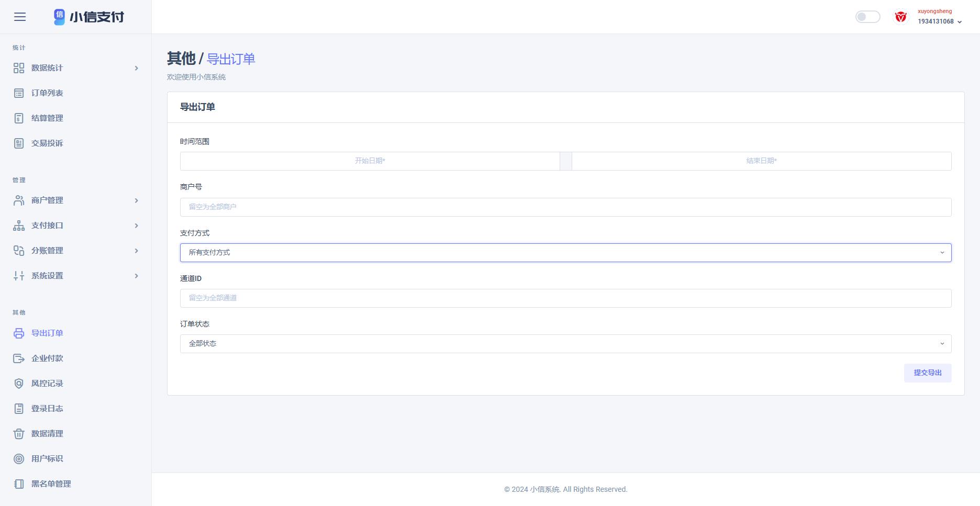This screenshot has height=506, width=980.
Task: Open the xuyongsheng account dropdown
Action: click(x=940, y=17)
